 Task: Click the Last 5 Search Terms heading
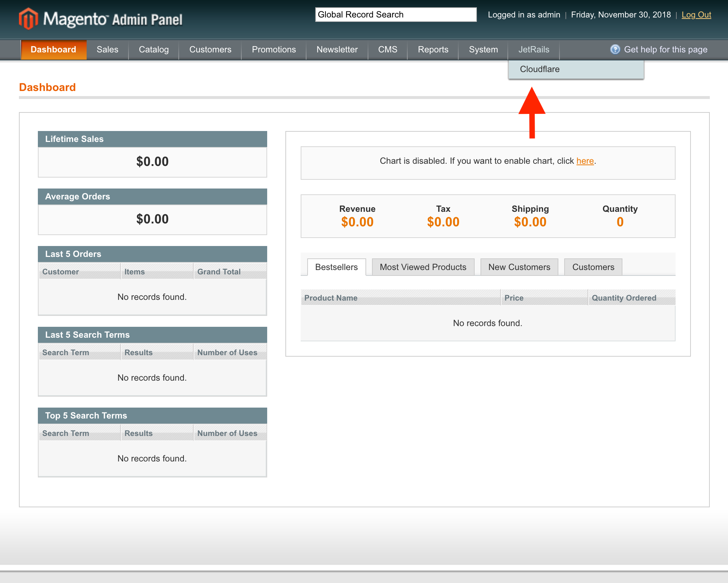point(87,335)
